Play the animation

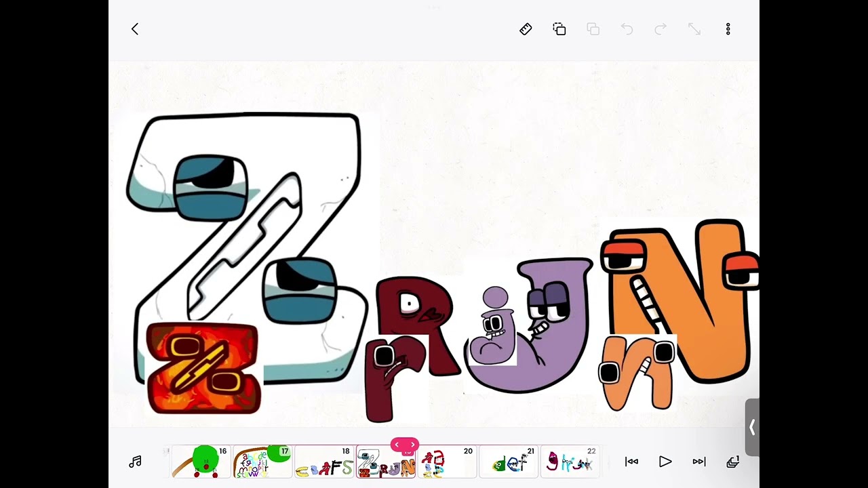[x=665, y=462]
